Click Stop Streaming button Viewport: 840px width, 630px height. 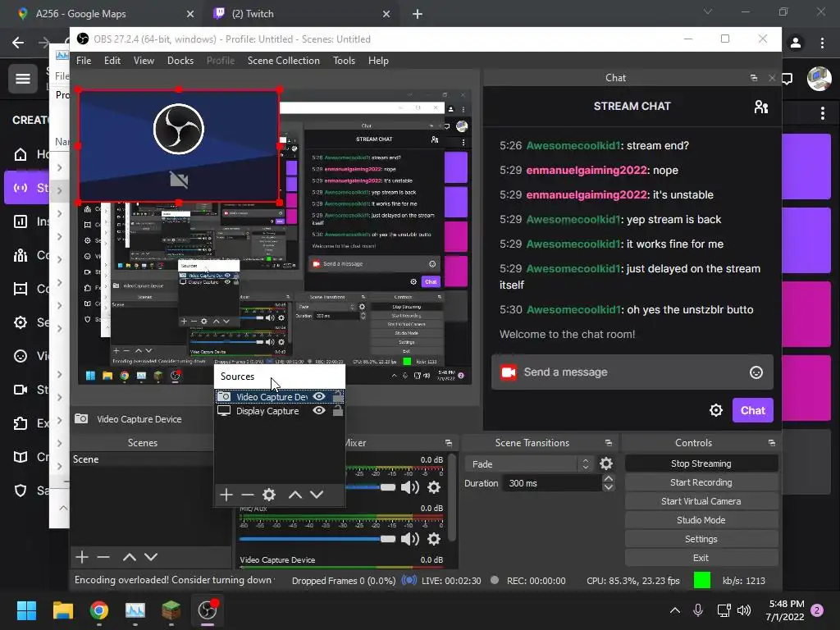click(x=701, y=463)
